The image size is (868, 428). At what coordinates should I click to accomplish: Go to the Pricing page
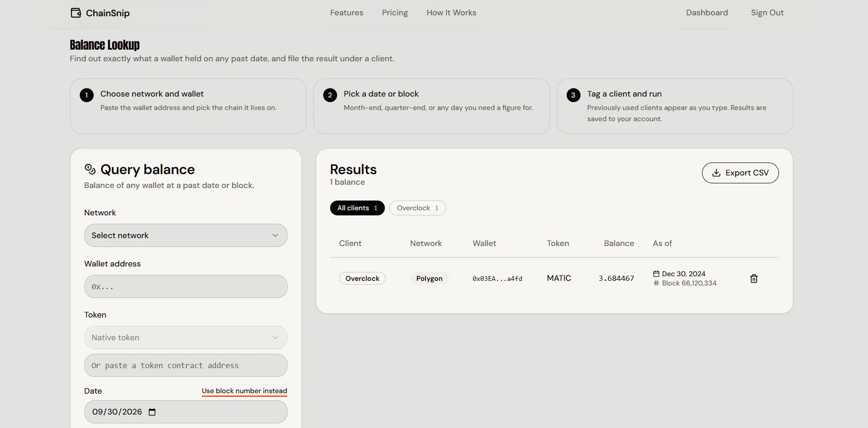pos(395,13)
